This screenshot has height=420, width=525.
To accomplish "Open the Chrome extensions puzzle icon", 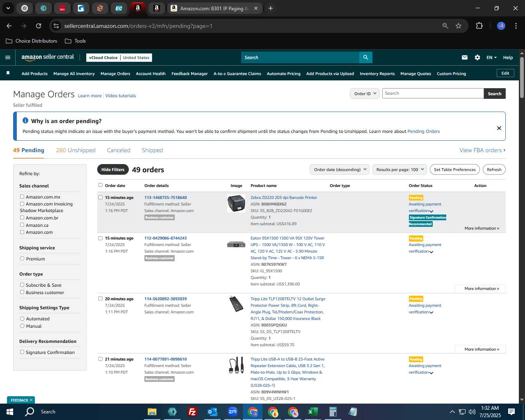I will (479, 26).
